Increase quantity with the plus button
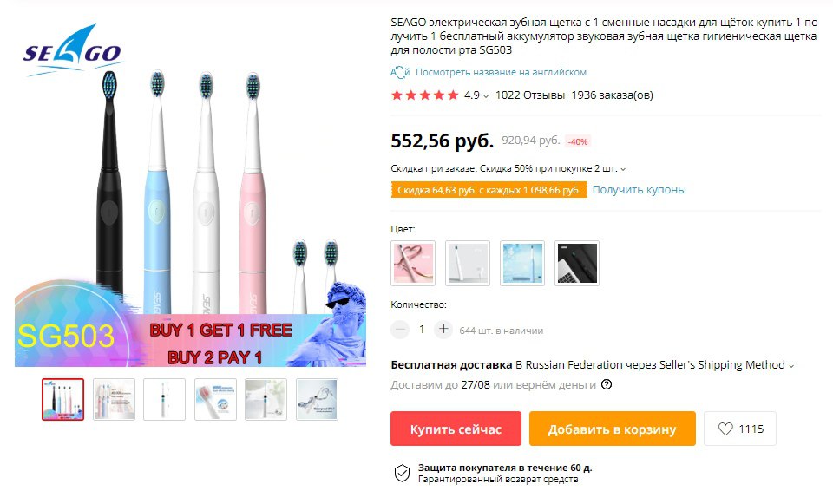This screenshot has width=833, height=504. [x=443, y=330]
